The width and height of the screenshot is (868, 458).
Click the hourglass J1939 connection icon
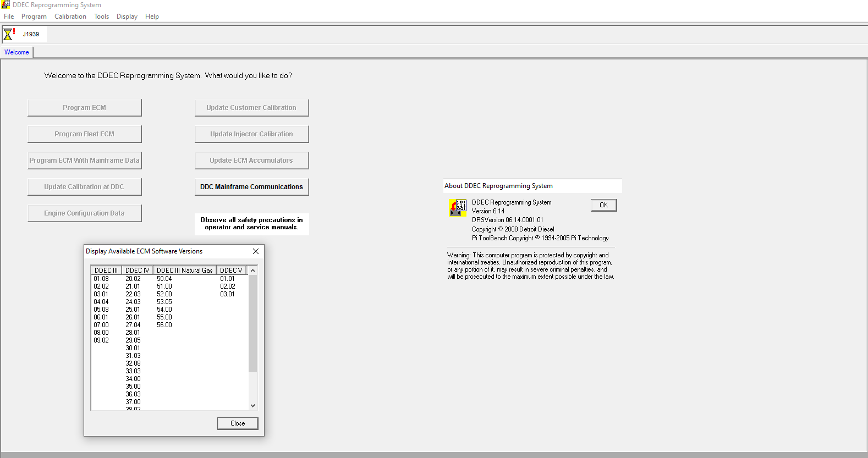coord(9,34)
